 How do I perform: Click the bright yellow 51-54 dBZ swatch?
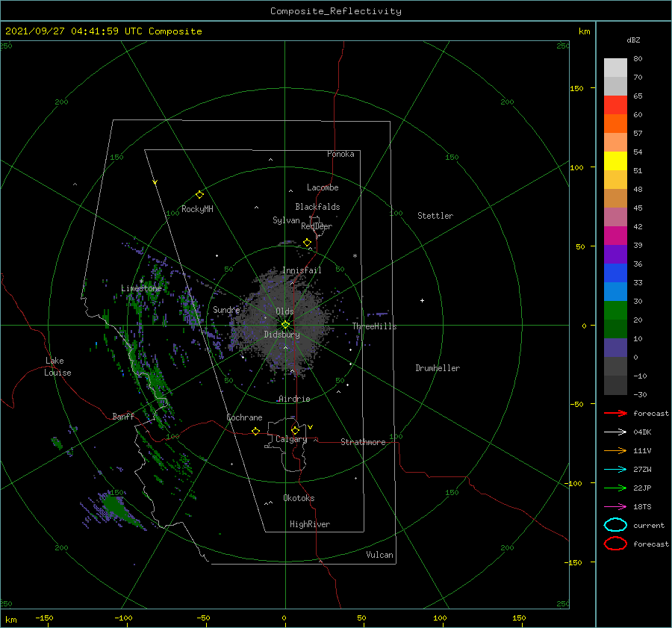tap(615, 161)
